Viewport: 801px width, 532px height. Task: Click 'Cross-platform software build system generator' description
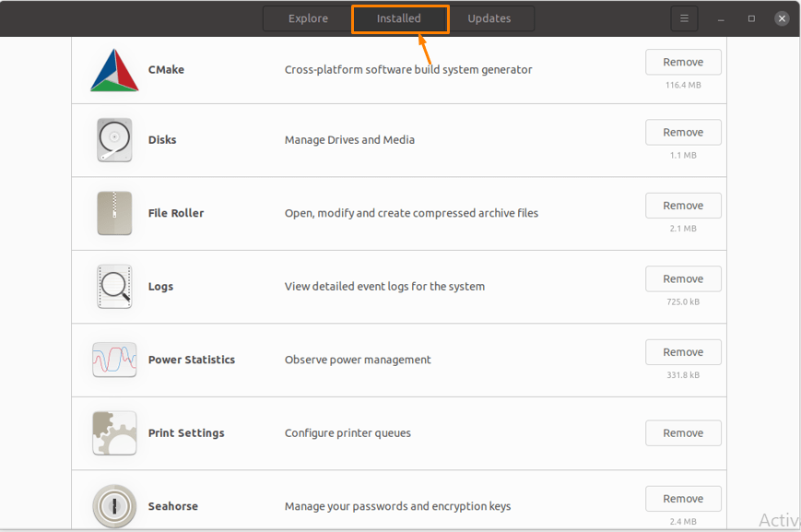[x=408, y=69]
